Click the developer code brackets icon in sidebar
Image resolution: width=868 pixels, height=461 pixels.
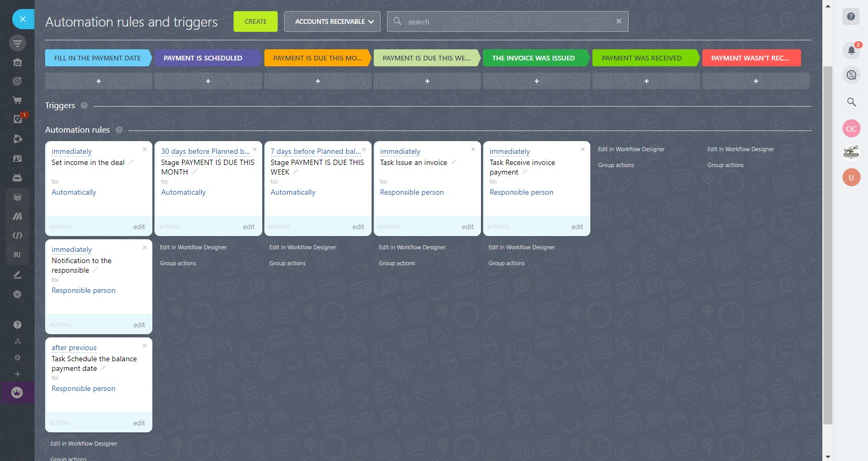tap(17, 235)
